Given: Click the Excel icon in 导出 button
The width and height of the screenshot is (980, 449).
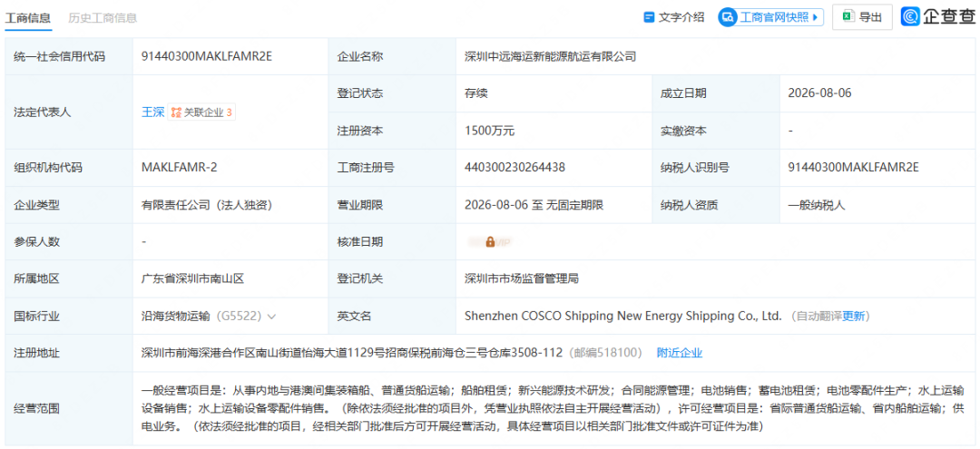Looking at the screenshot, I should [x=848, y=17].
